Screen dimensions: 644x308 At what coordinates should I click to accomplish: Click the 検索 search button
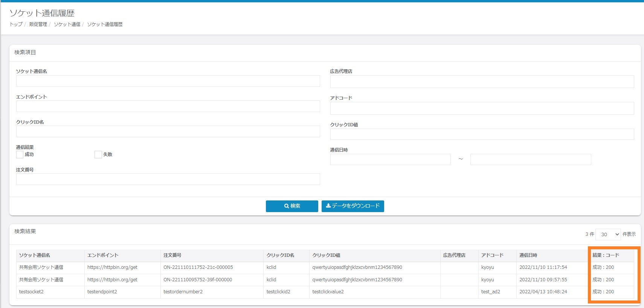(292, 206)
